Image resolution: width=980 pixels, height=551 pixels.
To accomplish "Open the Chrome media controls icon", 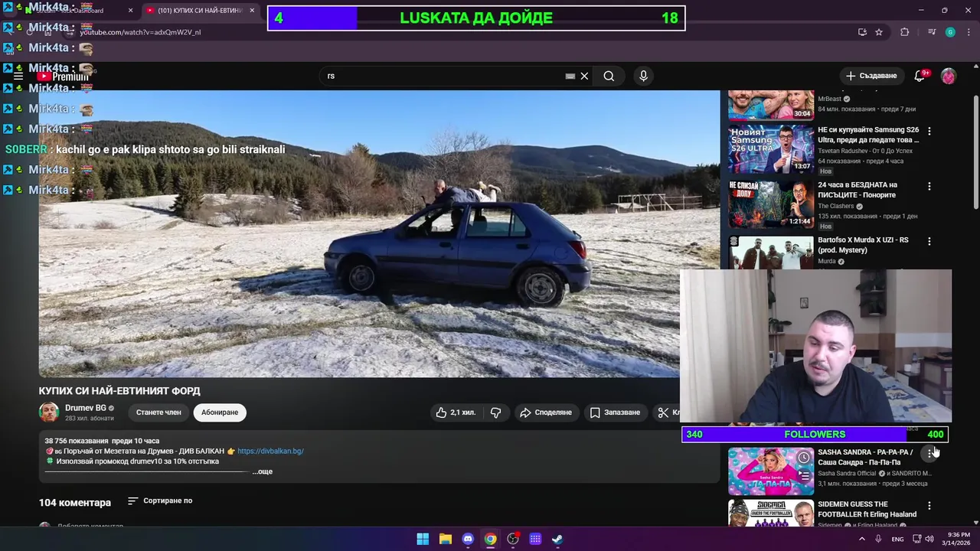I will 931,32.
